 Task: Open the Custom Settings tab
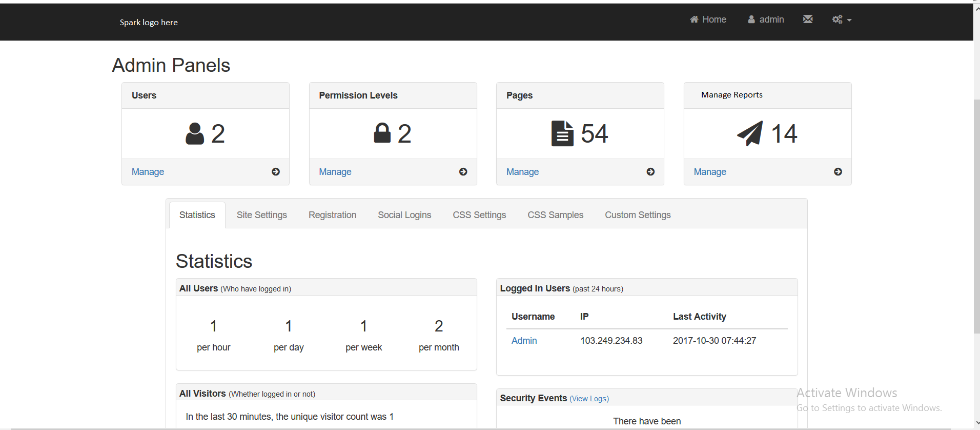pyautogui.click(x=638, y=215)
